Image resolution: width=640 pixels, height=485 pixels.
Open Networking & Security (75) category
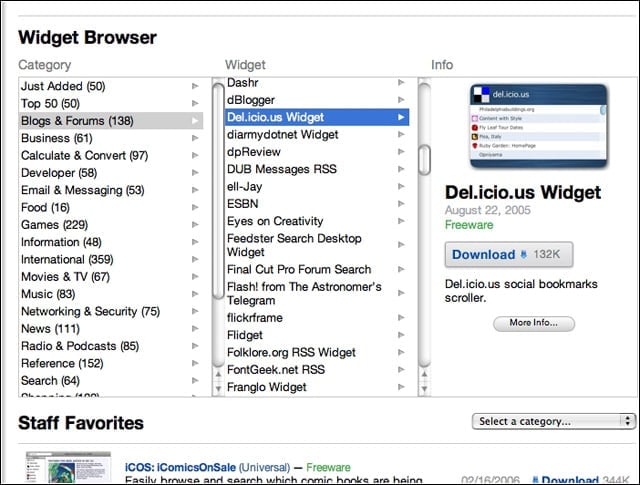pos(111,311)
